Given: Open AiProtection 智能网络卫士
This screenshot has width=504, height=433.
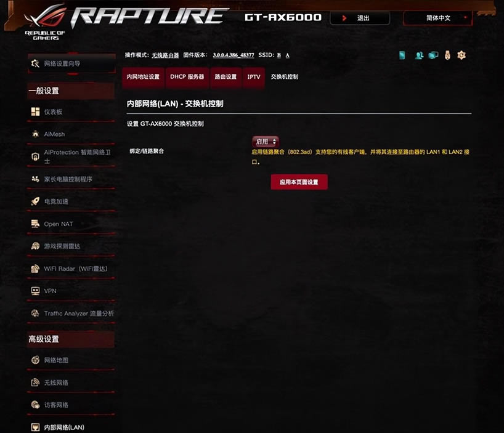Looking at the screenshot, I should click(71, 156).
